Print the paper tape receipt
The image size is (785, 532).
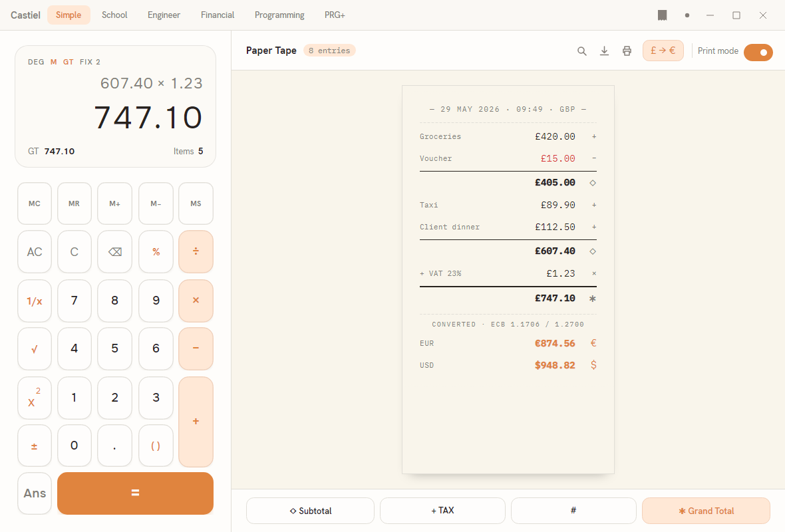[x=627, y=51]
